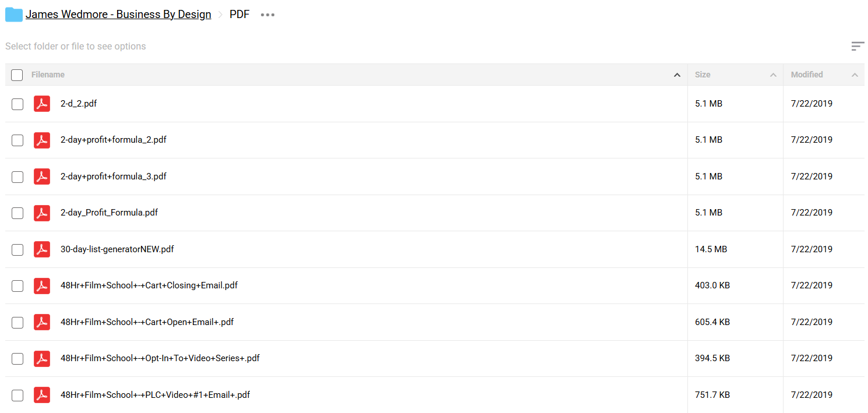Viewport: 868px width, 413px height.
Task: Open the three-dots more options menu
Action: click(267, 15)
